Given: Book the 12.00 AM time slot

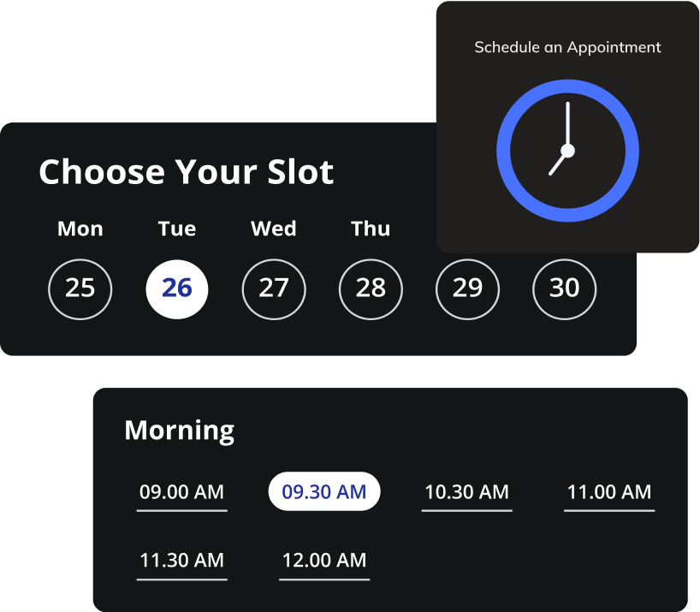Looking at the screenshot, I should point(324,561).
